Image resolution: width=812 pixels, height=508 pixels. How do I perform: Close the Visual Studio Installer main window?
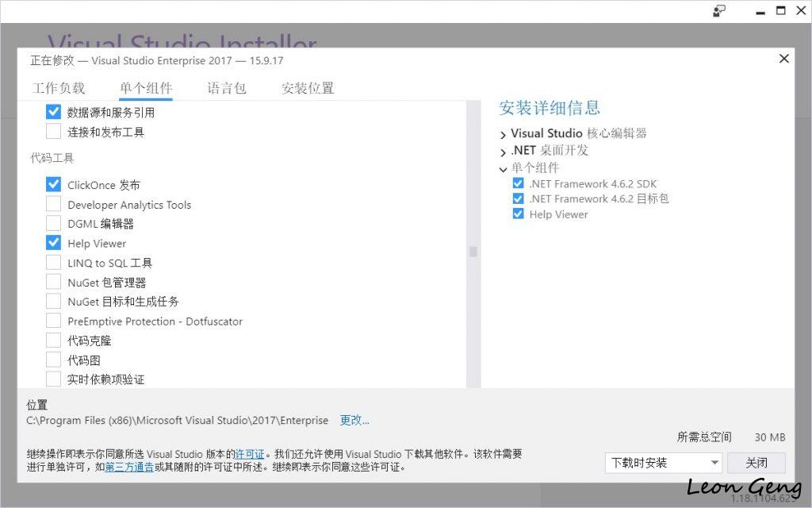(801, 11)
